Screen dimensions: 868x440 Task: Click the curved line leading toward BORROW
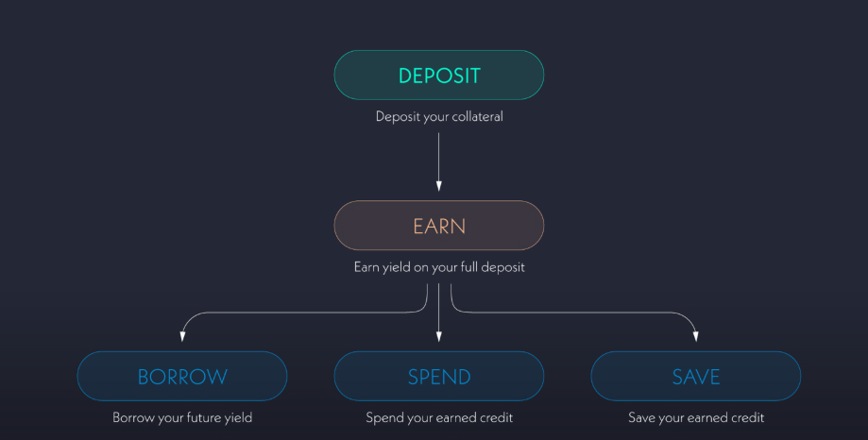tap(283, 313)
